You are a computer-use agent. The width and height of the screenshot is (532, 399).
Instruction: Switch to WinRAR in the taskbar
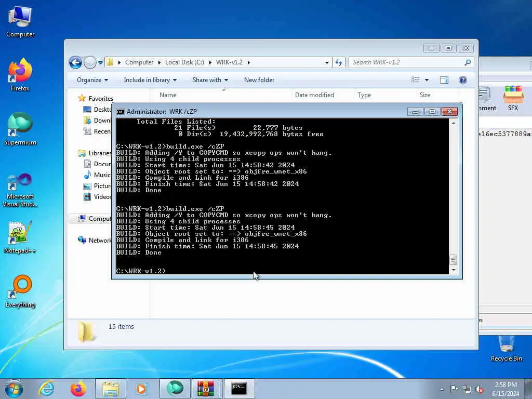click(206, 389)
